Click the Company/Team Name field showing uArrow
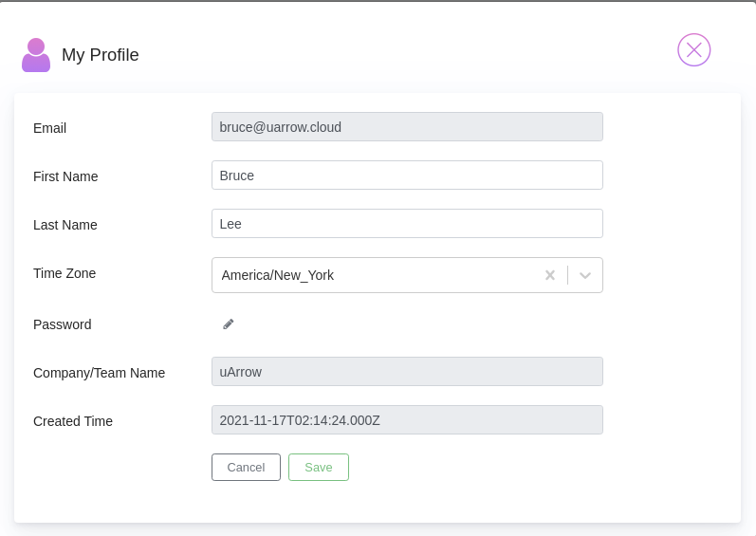Viewport: 756px width, 536px height. (x=407, y=372)
